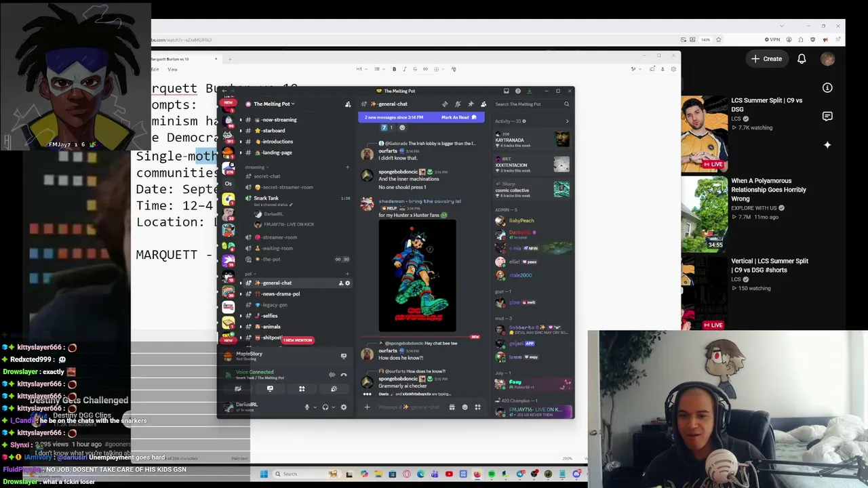Viewport: 868px width, 488px height.
Task: Open the Melting Pot server dropdown
Action: point(273,104)
